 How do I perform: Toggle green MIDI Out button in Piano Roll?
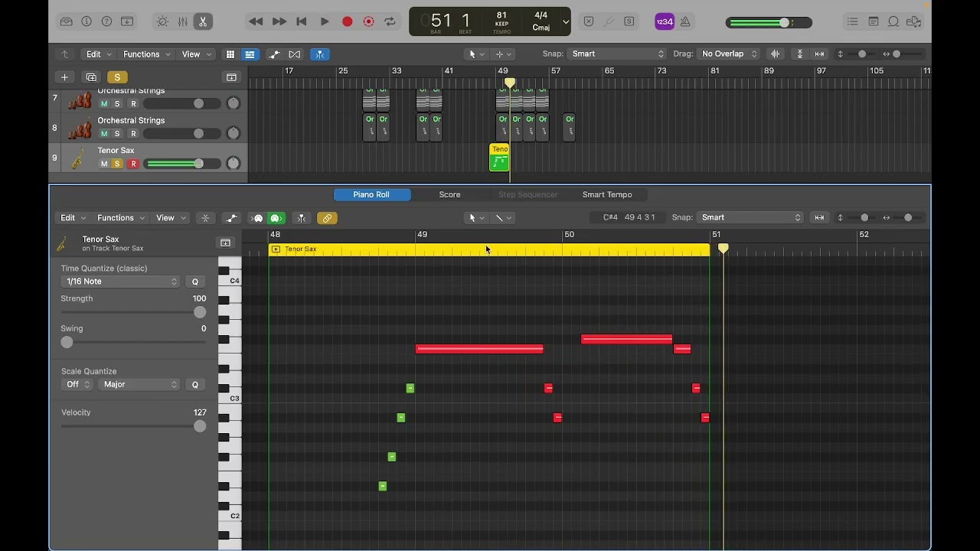tap(276, 218)
